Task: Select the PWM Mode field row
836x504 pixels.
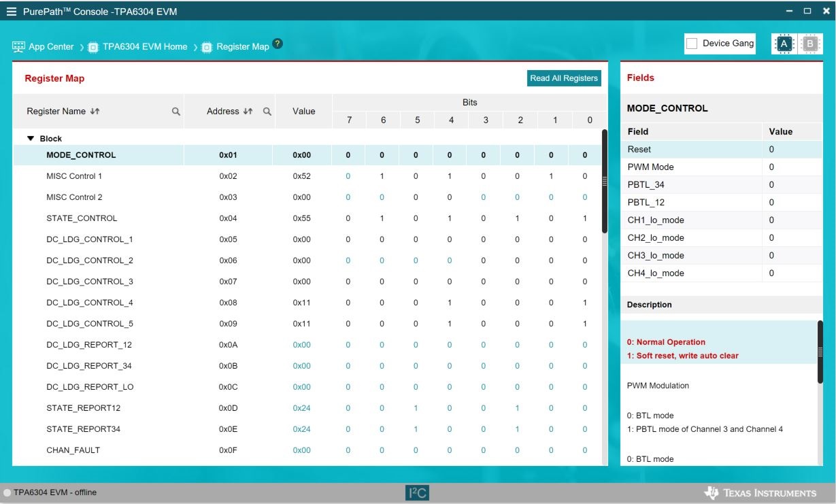Action: pyautogui.click(x=690, y=167)
